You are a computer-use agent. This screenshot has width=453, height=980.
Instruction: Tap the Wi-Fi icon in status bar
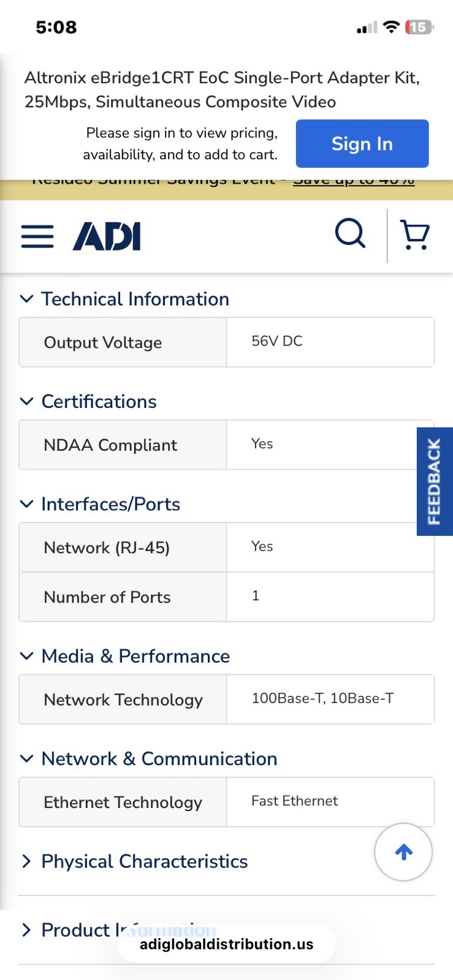click(391, 27)
